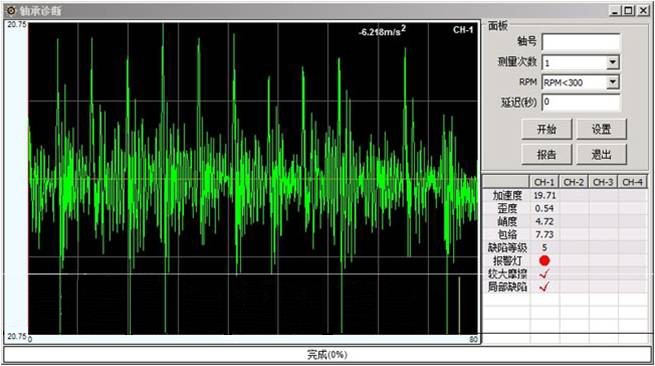This screenshot has height=366, width=655.
Task: Click the red checkmark for 局部缺陷
Action: [x=544, y=287]
